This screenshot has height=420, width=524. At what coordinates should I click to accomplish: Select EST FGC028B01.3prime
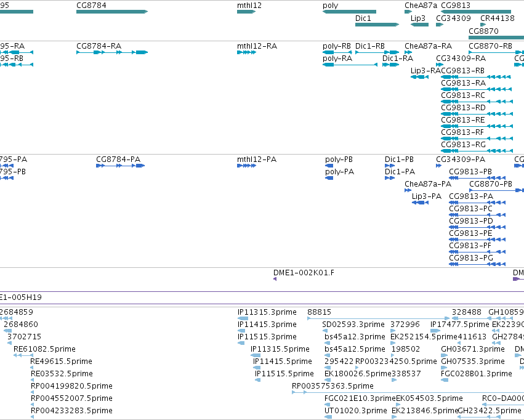point(445,380)
